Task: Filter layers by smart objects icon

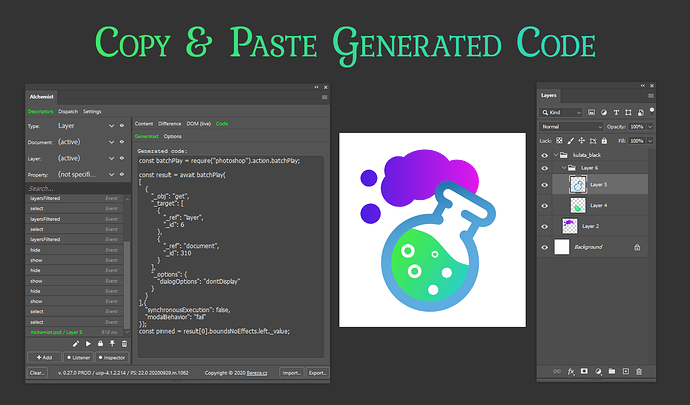Action: coord(641,113)
